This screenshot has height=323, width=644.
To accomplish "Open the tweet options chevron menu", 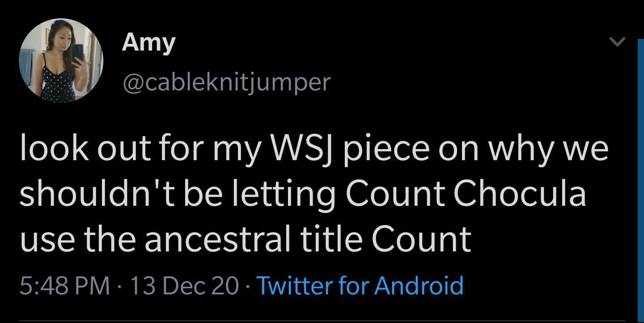I will (x=617, y=42).
